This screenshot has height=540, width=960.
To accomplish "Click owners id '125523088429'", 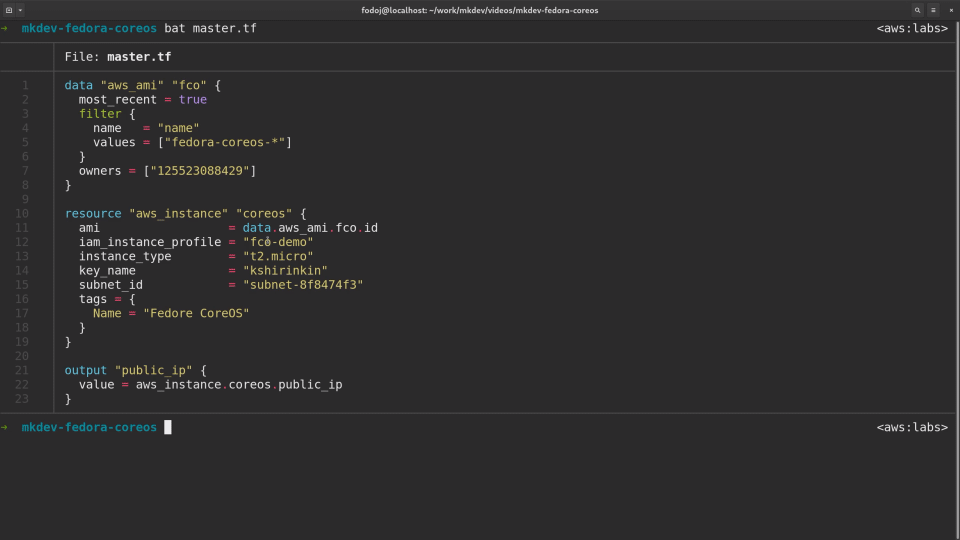I will click(x=200, y=171).
